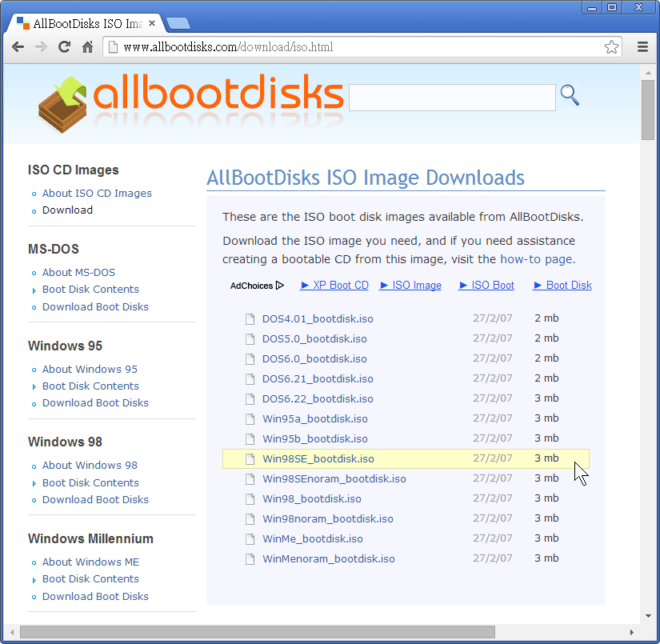The height and width of the screenshot is (644, 660).
Task: Open About ISO CD Images link
Action: pyautogui.click(x=97, y=194)
